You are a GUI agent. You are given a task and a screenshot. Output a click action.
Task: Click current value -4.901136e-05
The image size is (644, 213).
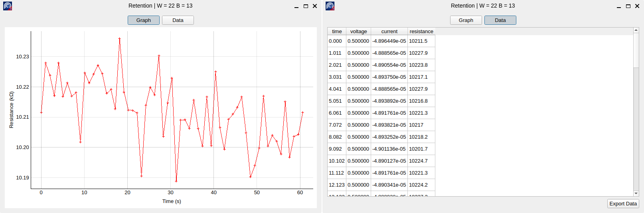(389, 149)
